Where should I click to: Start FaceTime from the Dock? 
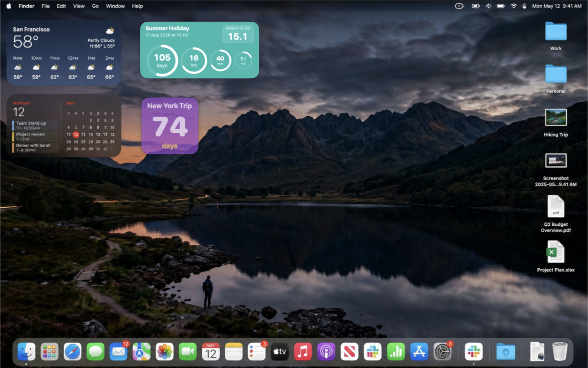pos(188,351)
